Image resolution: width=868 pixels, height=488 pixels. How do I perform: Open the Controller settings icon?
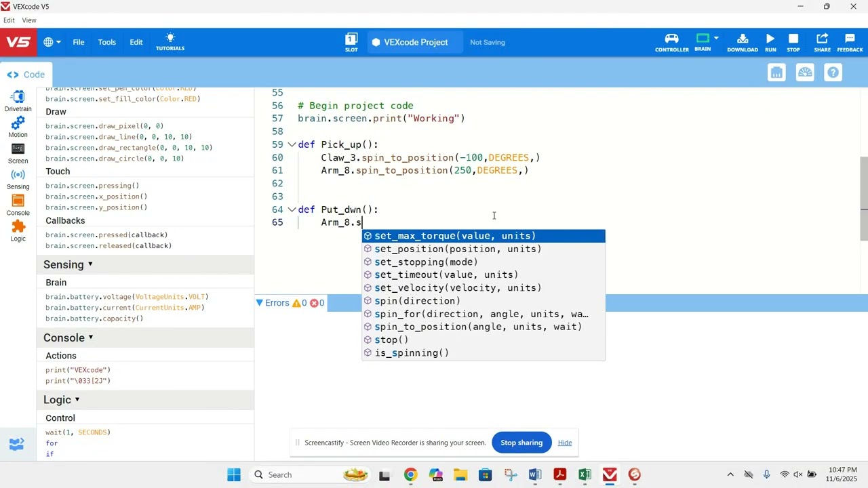pyautogui.click(x=672, y=42)
